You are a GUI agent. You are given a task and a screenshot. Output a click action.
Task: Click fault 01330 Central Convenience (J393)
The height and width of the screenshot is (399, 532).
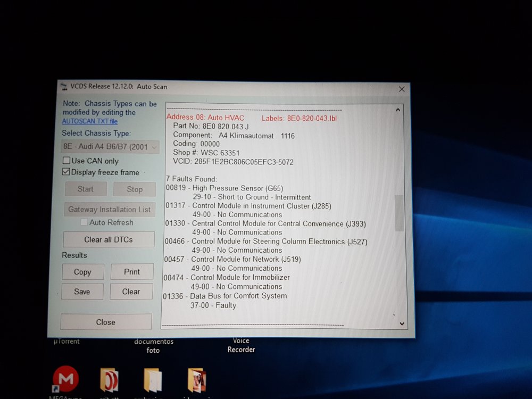point(265,223)
